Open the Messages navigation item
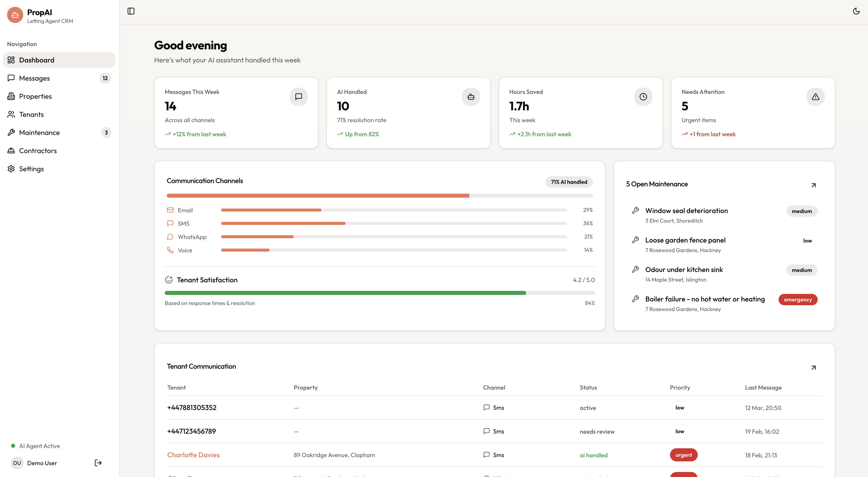The height and width of the screenshot is (477, 868). (x=34, y=78)
